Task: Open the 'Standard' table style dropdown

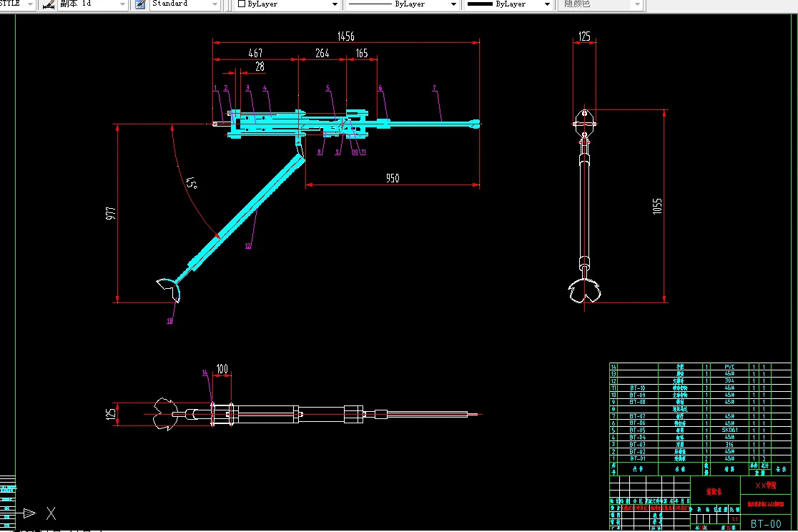Action: point(215,4)
